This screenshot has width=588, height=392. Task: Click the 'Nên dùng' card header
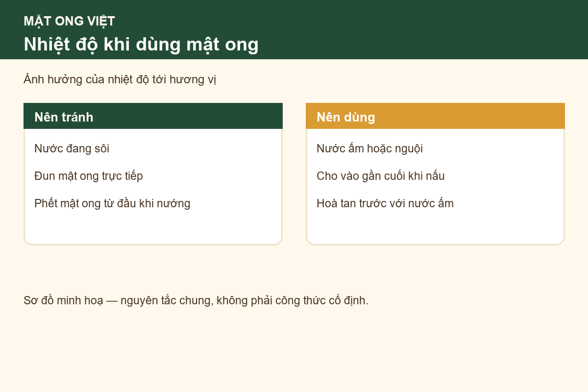click(x=435, y=116)
